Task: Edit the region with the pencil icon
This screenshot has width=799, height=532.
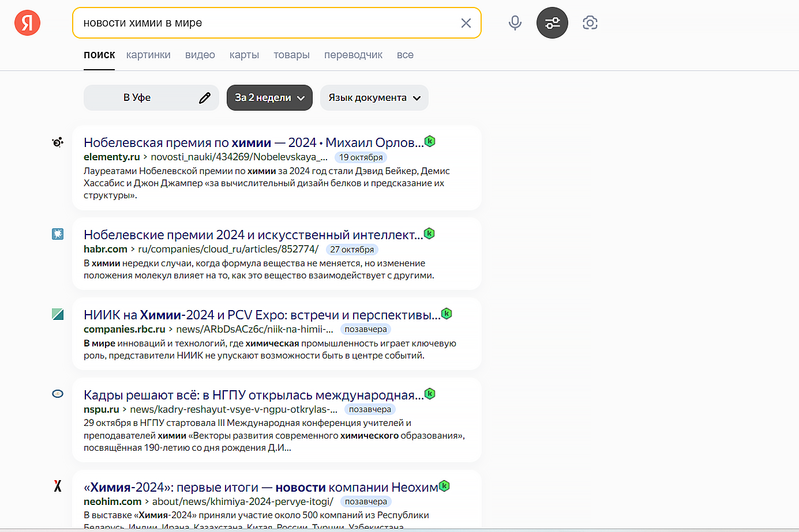Action: coord(205,98)
